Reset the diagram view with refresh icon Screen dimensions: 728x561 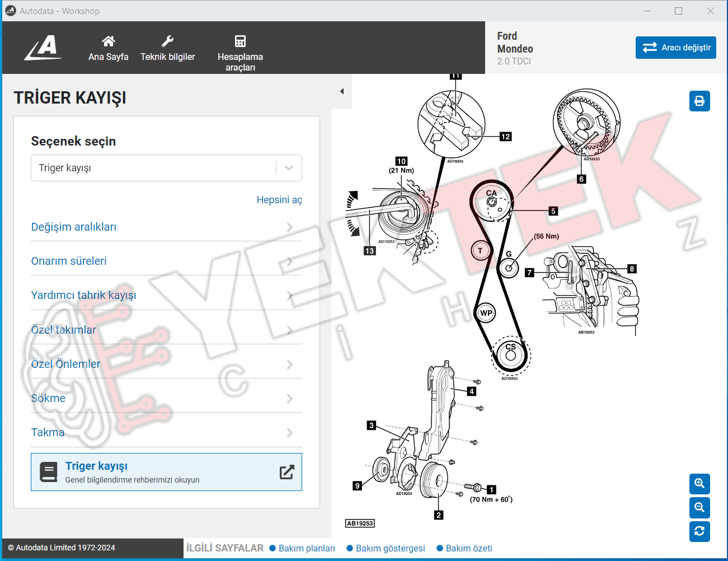[699, 531]
